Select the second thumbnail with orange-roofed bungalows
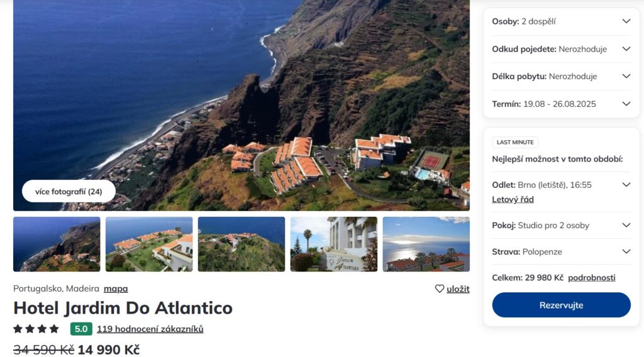This screenshot has height=357, width=644. [149, 244]
